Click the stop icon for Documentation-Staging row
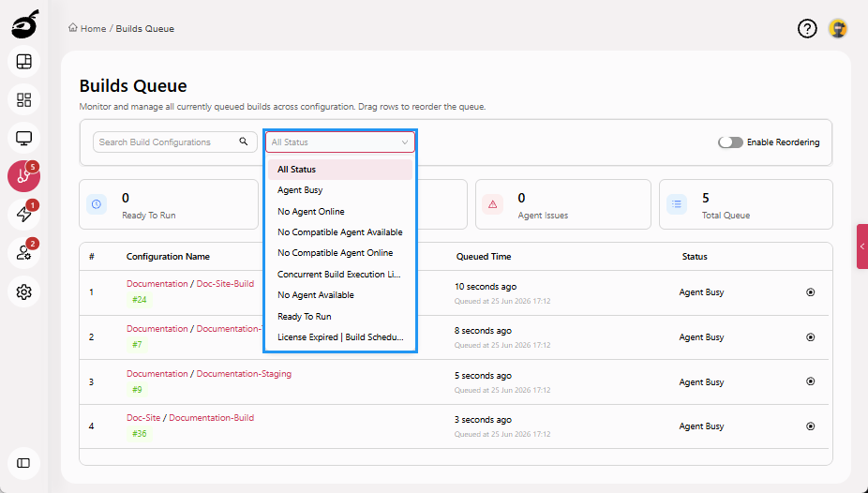The image size is (868, 493). [811, 381]
